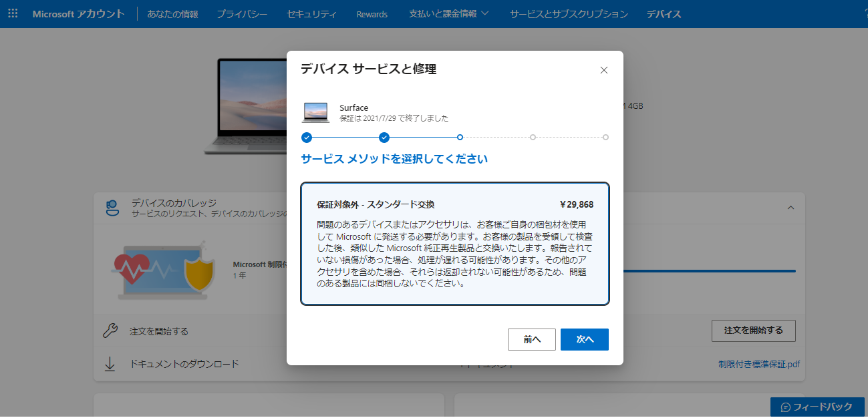This screenshot has height=418, width=868.
Task: Go to the あなたの情報 tab
Action: tap(172, 14)
